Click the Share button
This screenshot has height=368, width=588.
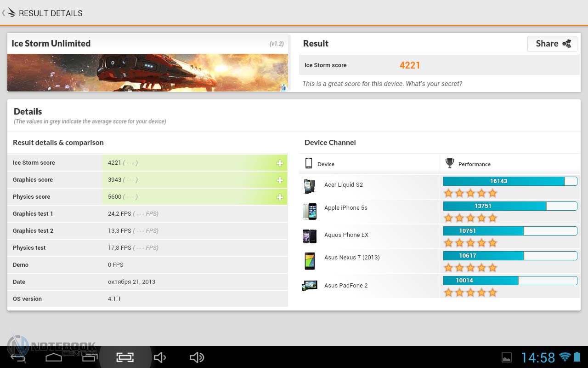pyautogui.click(x=552, y=44)
